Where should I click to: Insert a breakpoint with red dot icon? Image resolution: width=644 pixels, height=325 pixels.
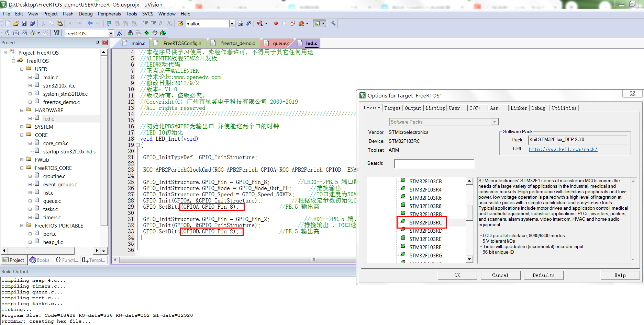(276, 23)
